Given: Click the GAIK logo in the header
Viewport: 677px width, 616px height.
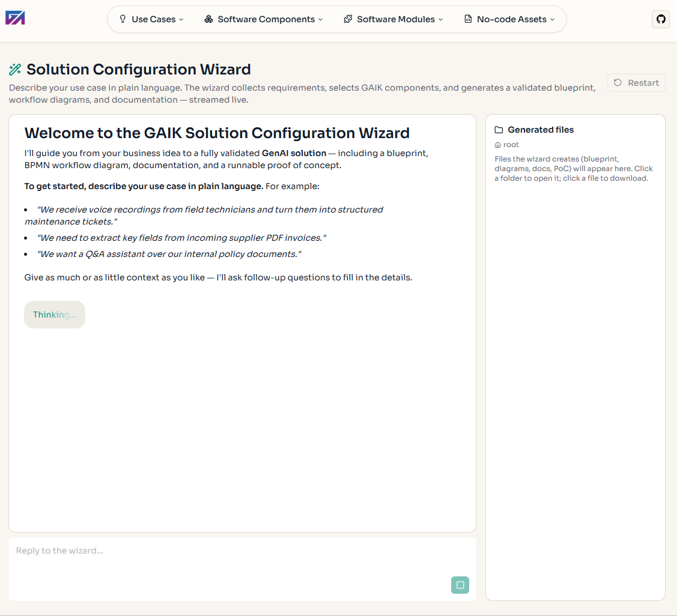Looking at the screenshot, I should click(15, 18).
